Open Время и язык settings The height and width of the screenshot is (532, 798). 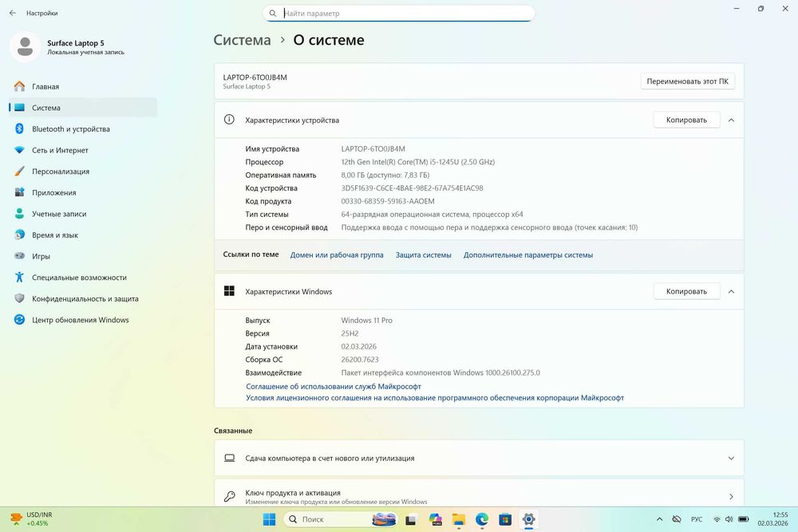click(x=83, y=235)
